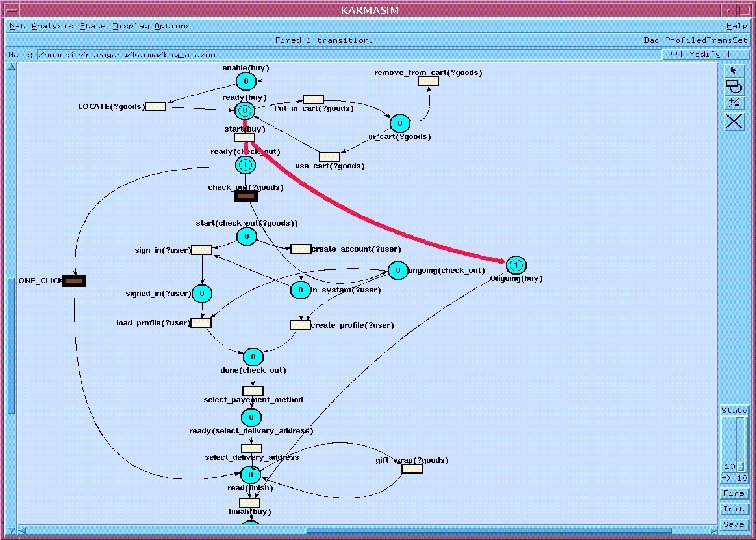The height and width of the screenshot is (540, 756).
Task: Click the net file path field
Action: pos(349,54)
